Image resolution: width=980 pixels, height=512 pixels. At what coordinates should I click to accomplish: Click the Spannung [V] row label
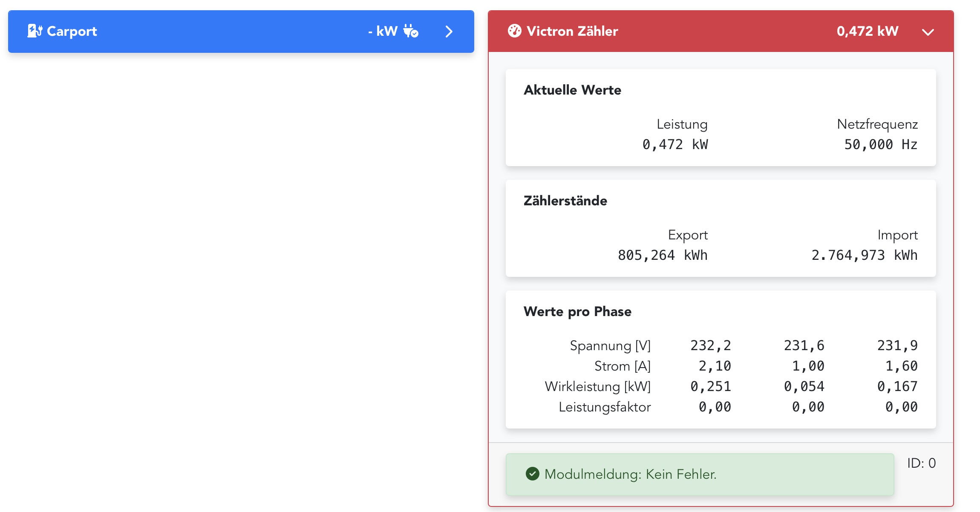pyautogui.click(x=610, y=345)
